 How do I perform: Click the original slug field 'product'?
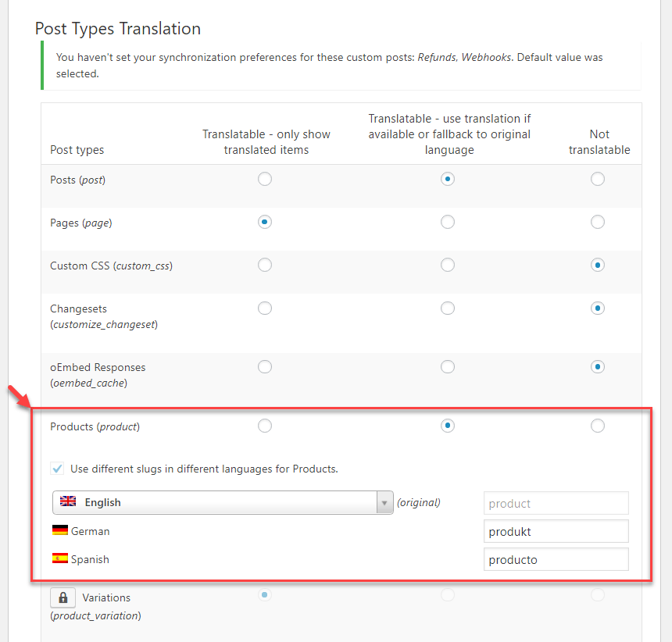(x=556, y=503)
